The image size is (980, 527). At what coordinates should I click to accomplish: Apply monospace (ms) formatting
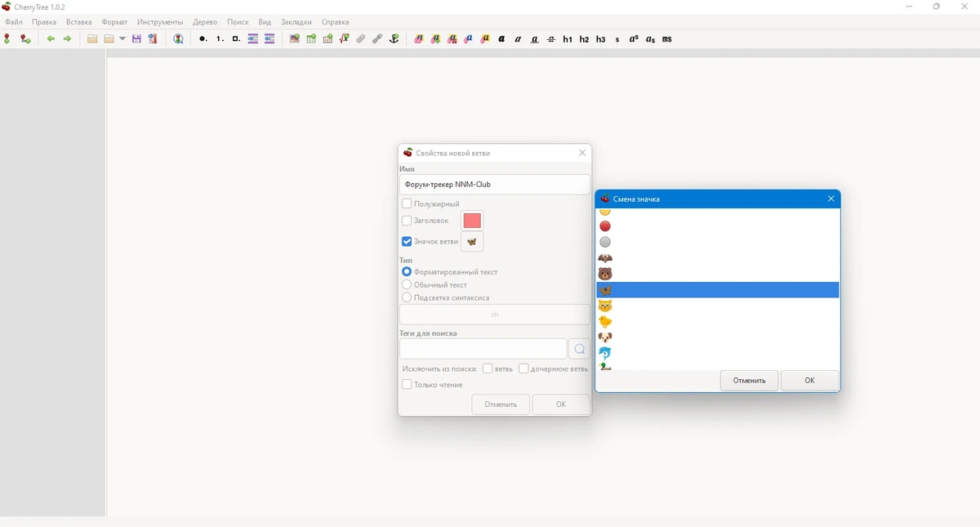tap(667, 39)
